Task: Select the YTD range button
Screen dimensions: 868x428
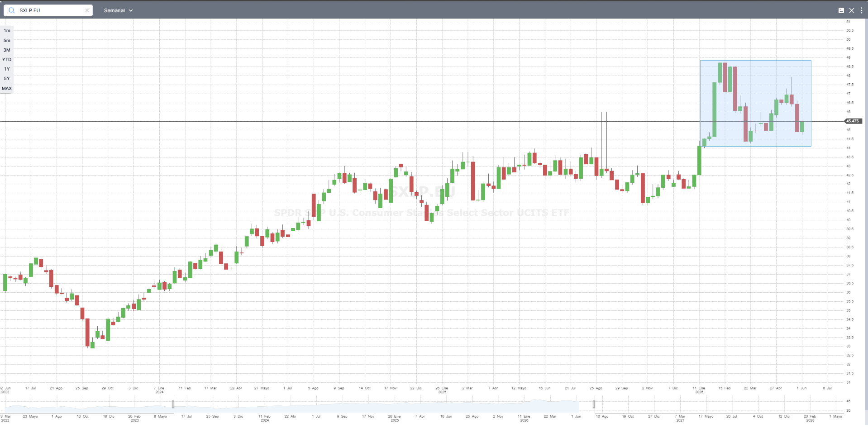Action: (x=7, y=59)
